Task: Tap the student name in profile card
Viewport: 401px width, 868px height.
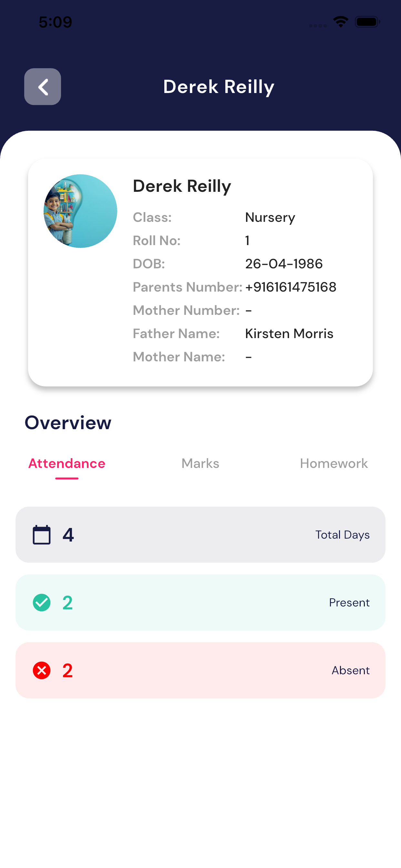Action: (x=182, y=186)
